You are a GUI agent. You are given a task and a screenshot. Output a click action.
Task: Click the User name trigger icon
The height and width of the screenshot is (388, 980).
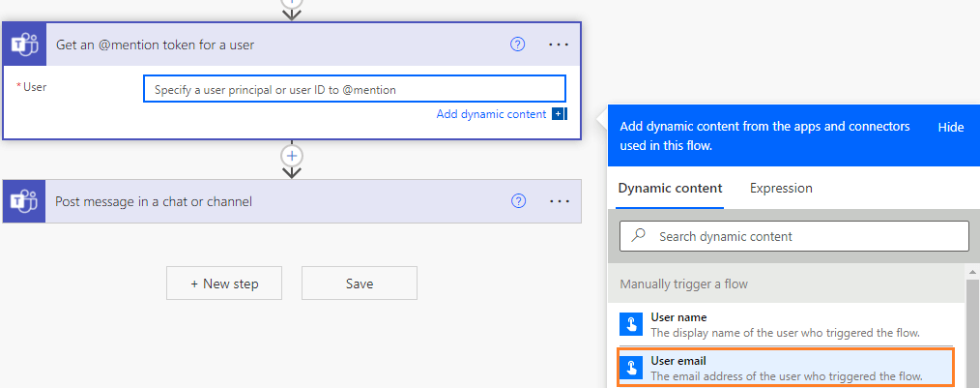(x=631, y=325)
